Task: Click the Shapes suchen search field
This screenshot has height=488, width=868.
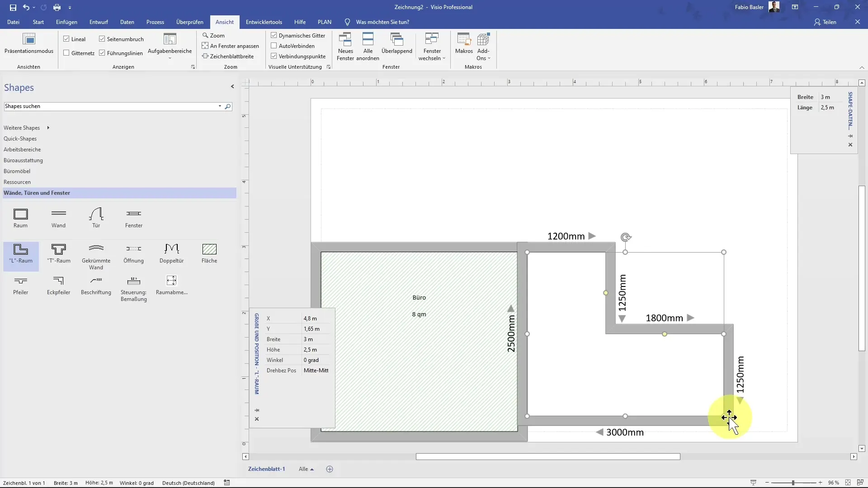Action: pos(111,106)
